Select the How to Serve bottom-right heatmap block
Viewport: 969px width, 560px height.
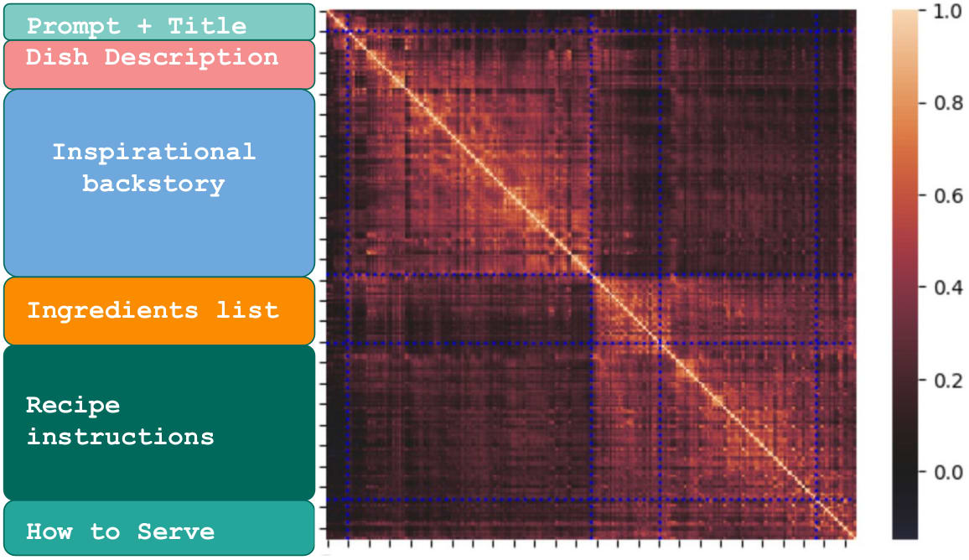click(x=835, y=519)
